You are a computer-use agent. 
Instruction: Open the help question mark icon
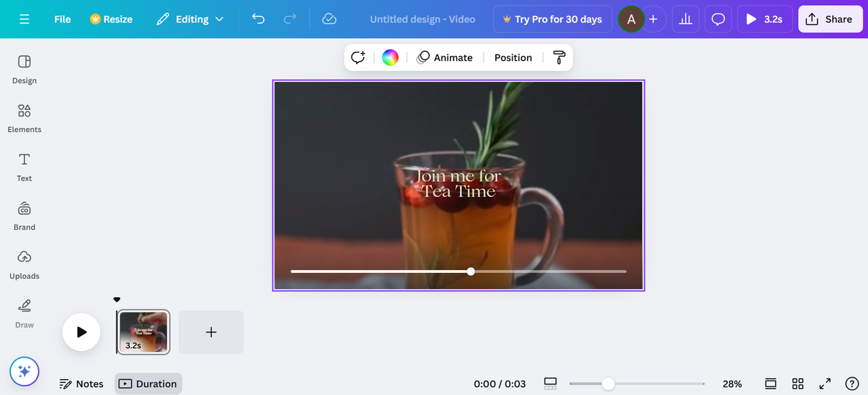pyautogui.click(x=852, y=383)
